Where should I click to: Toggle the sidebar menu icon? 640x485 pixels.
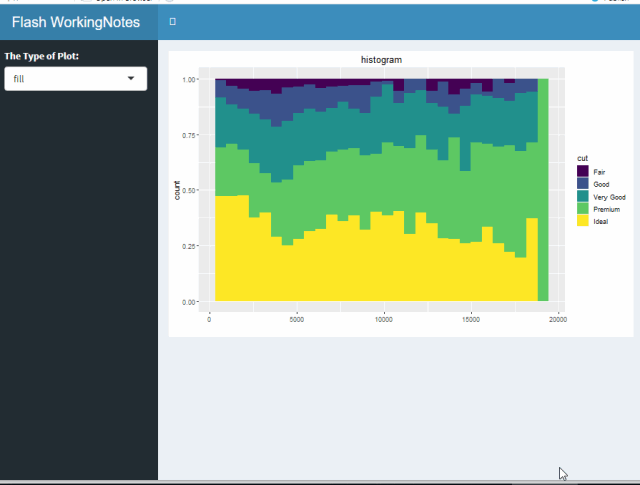click(x=173, y=22)
